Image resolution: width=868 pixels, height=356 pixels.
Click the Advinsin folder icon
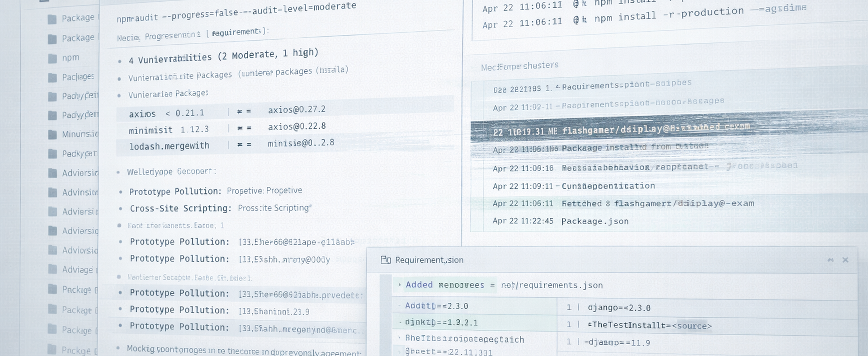53,192
